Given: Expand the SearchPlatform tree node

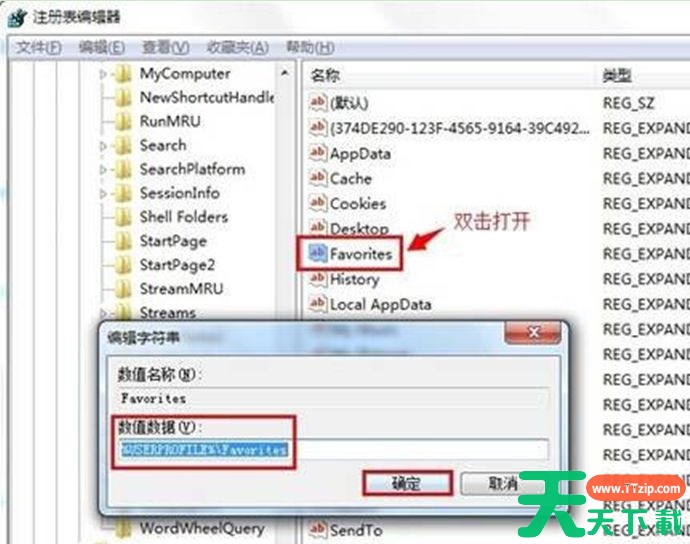Looking at the screenshot, I should coord(103,169).
